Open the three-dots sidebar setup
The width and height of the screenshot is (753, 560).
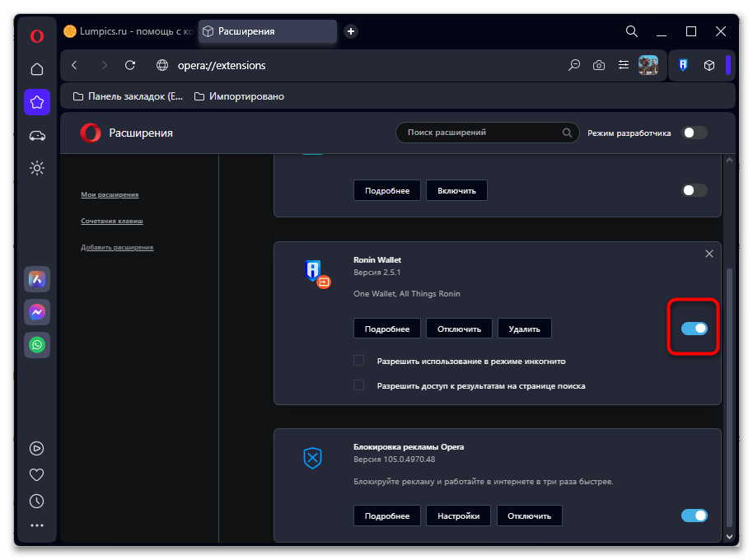[37, 525]
